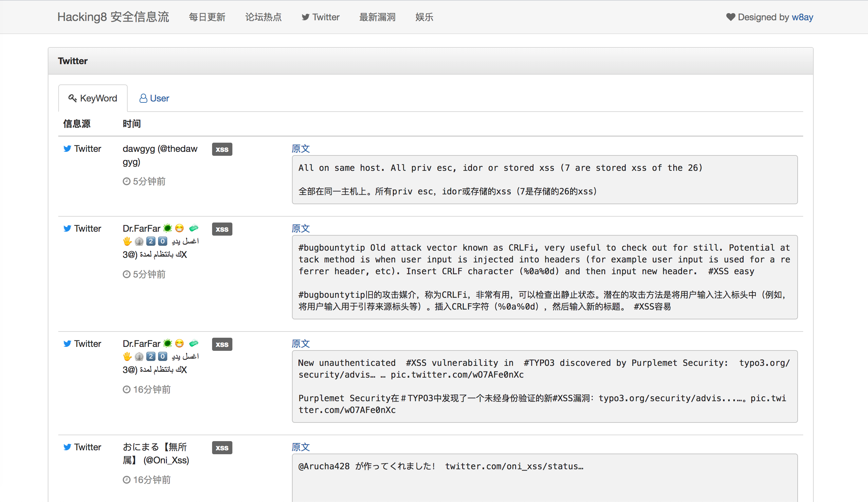Open 原文 link for TYPO3 tweet

click(301, 343)
